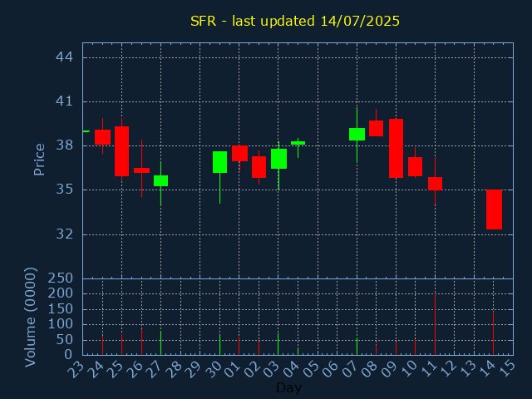Viewport: 532px width, 399px height.
Task: Click the 50 volume axis label
Action: coord(65,340)
